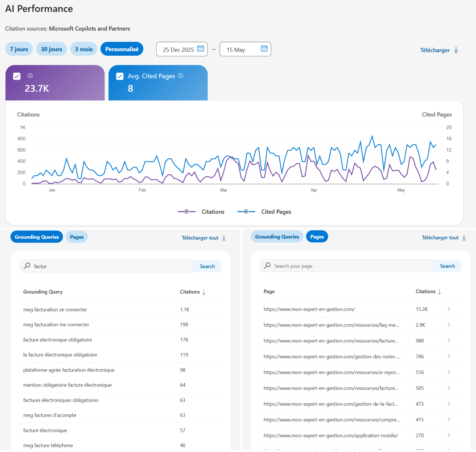
Task: Click the Page column header
Action: pos(269,292)
